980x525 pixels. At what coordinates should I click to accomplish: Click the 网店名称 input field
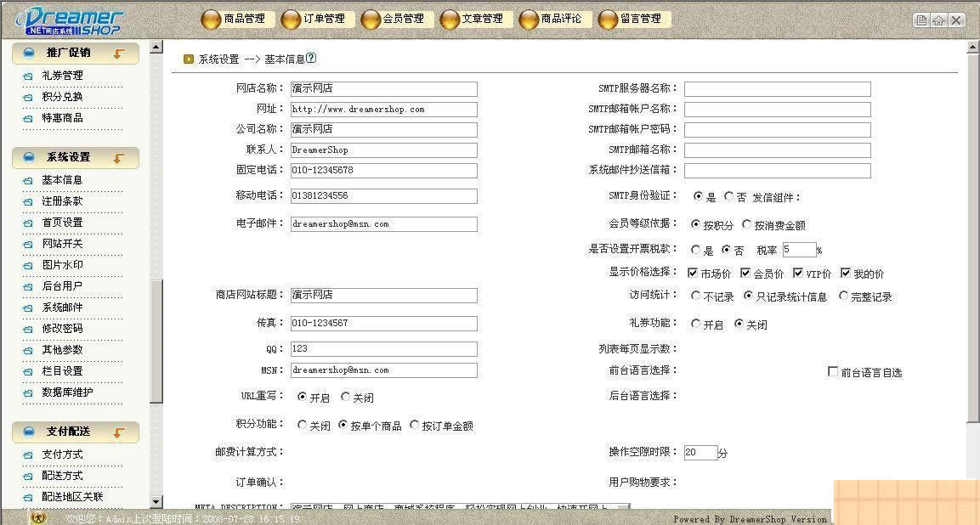[x=382, y=88]
